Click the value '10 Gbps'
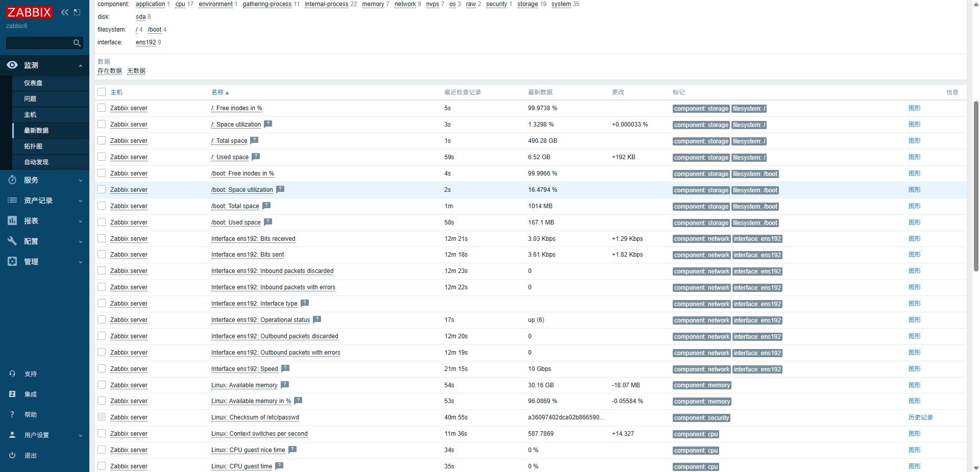This screenshot has width=980, height=472. tap(540, 369)
